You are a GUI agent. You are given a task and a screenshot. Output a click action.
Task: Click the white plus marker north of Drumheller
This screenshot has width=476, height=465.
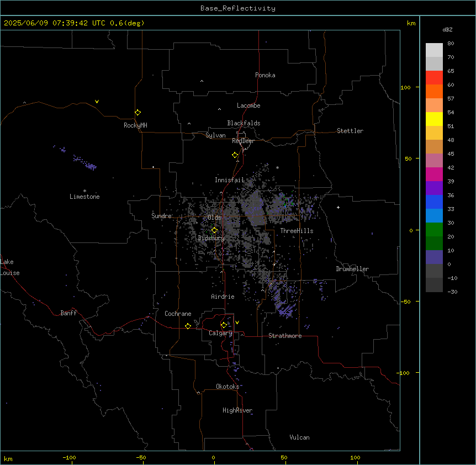(338, 207)
